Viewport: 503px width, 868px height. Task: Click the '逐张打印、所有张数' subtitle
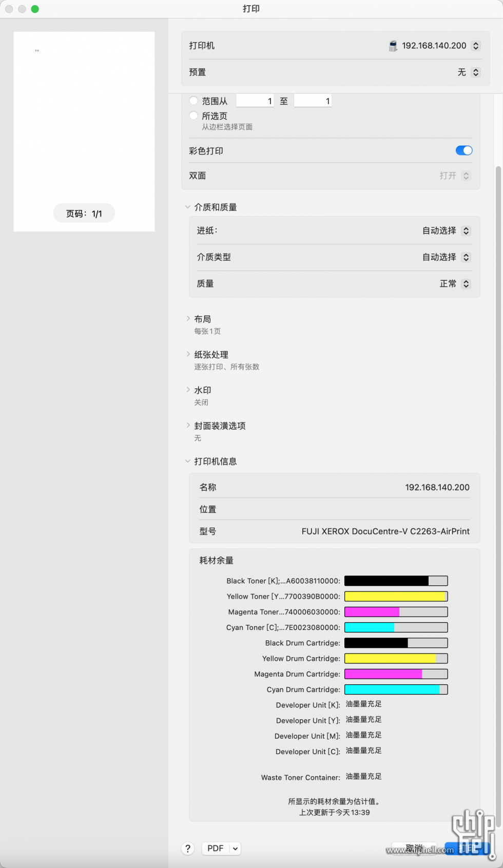pos(227,367)
